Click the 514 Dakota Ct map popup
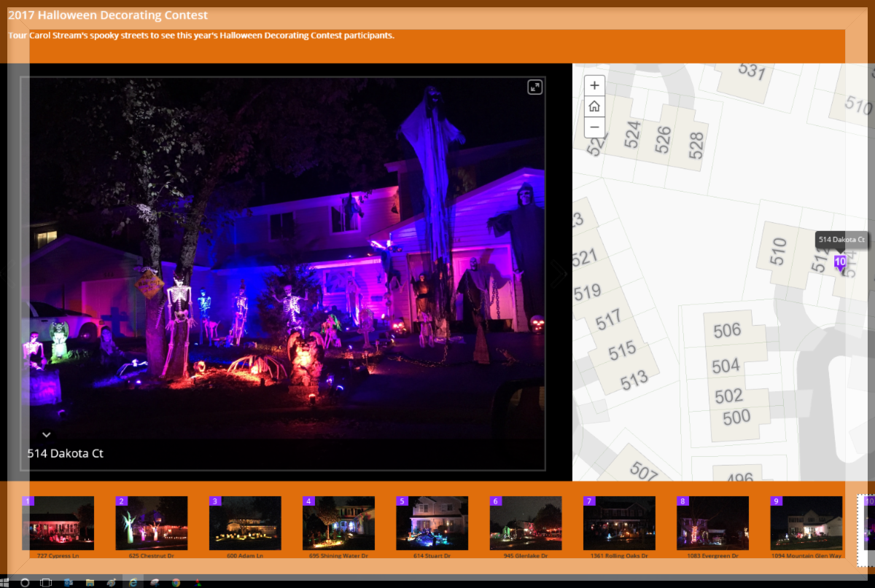875x588 pixels. pos(841,239)
